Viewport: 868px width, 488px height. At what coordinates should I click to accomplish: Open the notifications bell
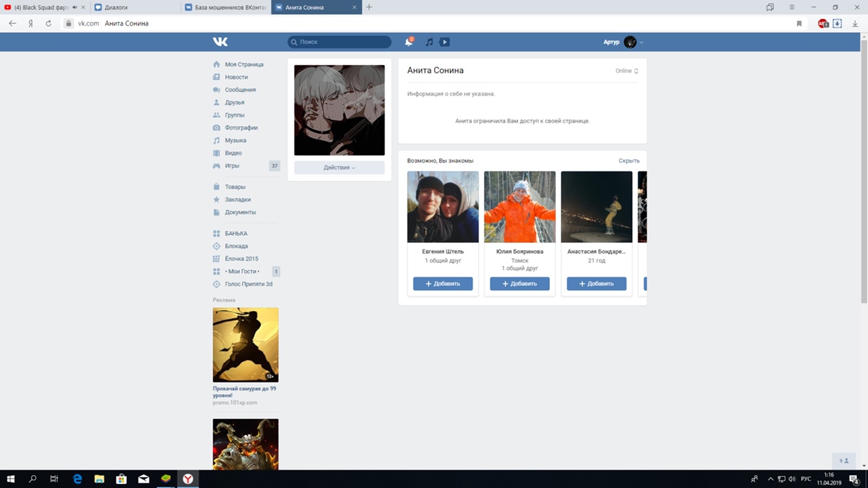[x=408, y=42]
